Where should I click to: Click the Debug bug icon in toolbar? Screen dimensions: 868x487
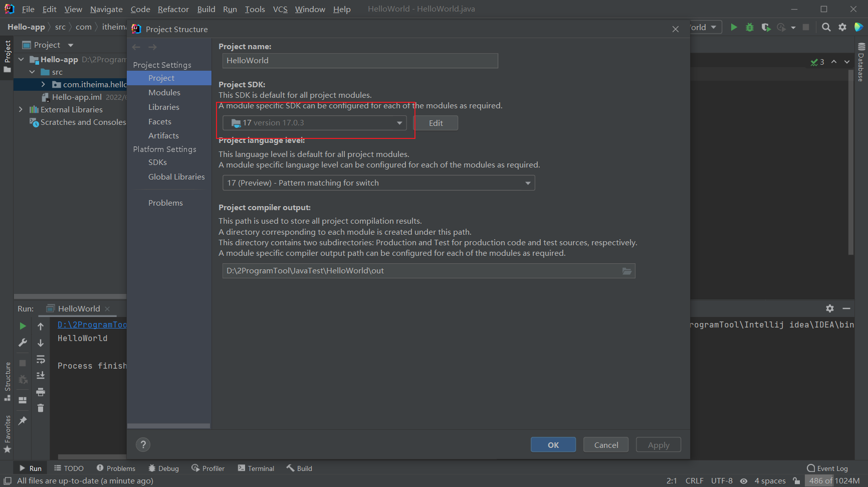click(x=750, y=27)
